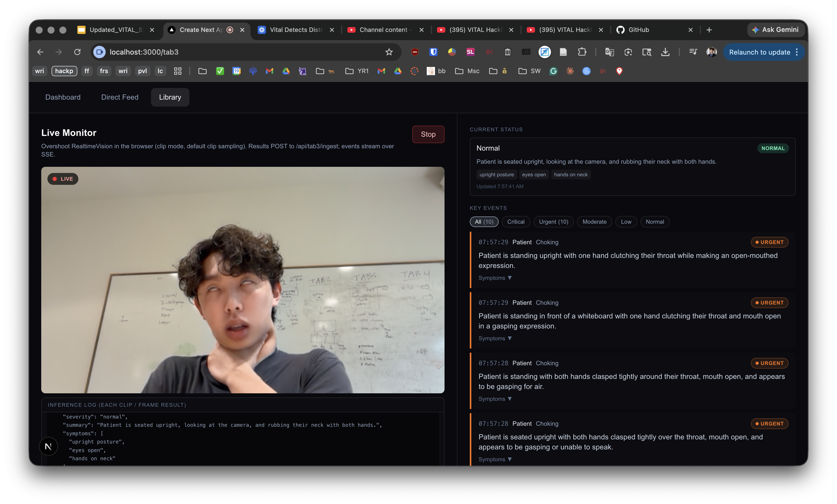This screenshot has height=504, width=837.
Task: Open the downloads icon in toolbar
Action: point(665,52)
